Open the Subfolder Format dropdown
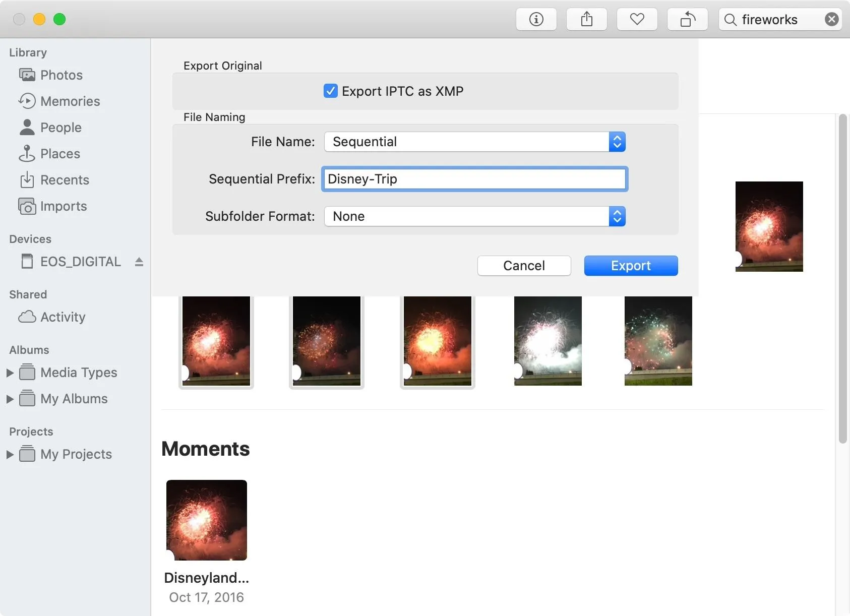 coord(475,216)
